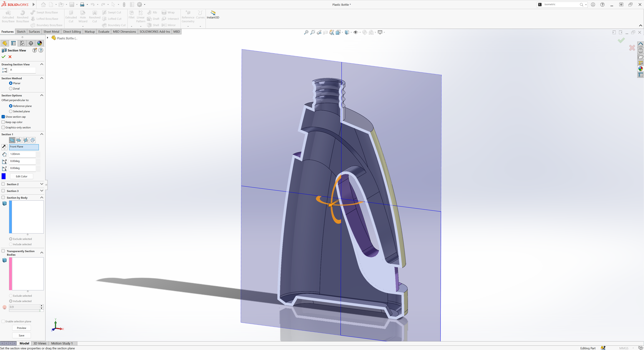Open the DisplayManager appearance sphere tab
The width and height of the screenshot is (644, 350).
point(40,43)
